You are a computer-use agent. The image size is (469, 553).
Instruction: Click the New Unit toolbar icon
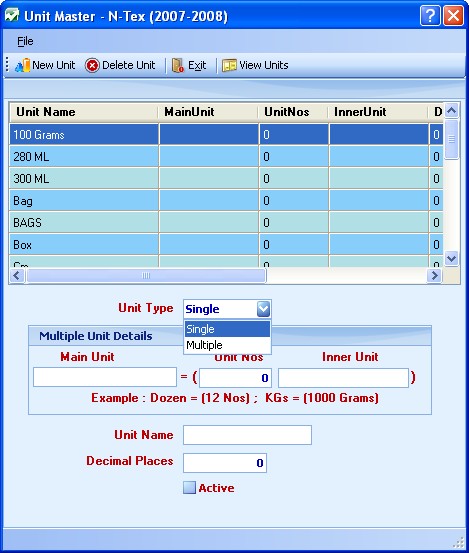point(23,65)
